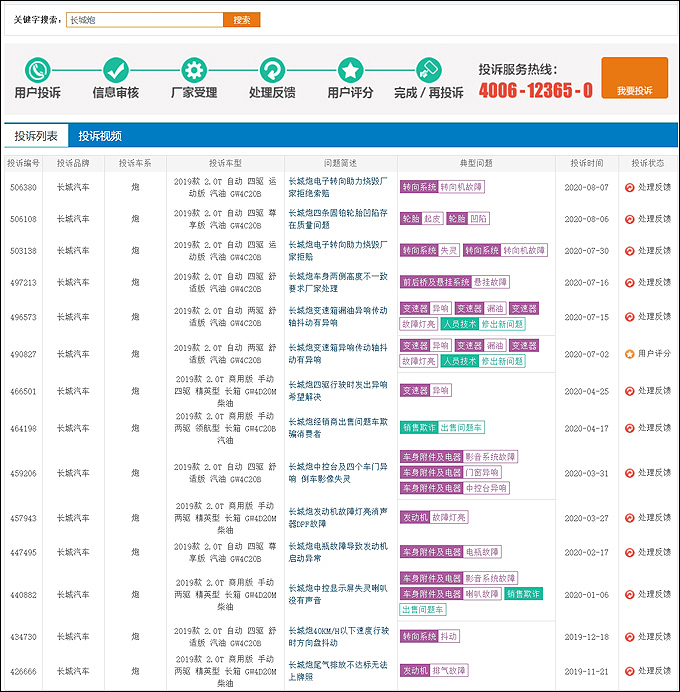Viewport: 680px width, 692px height.
Task: Click the 信息审核 checkmark icon
Action: click(116, 70)
